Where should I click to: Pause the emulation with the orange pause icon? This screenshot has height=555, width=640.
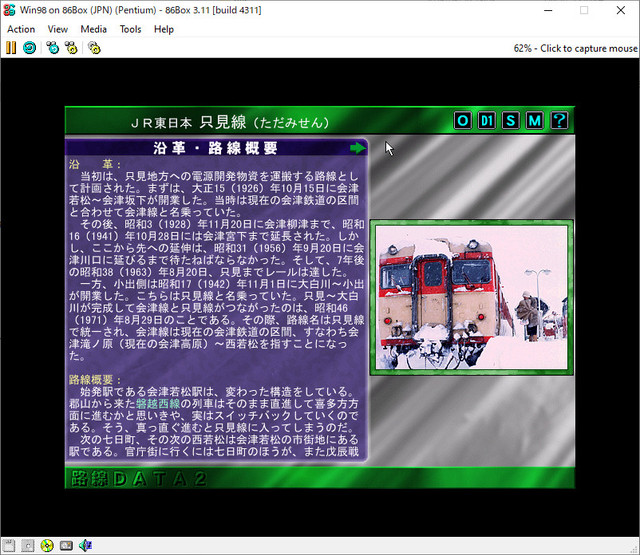pyautogui.click(x=11, y=48)
